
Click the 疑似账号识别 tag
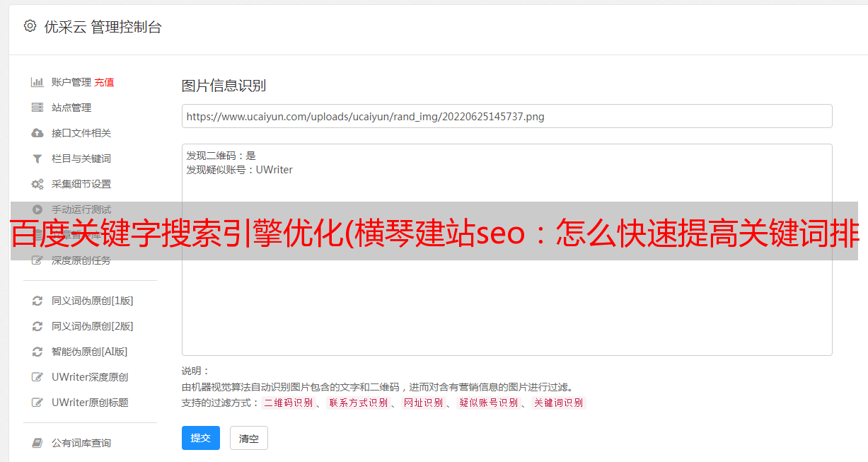[488, 403]
